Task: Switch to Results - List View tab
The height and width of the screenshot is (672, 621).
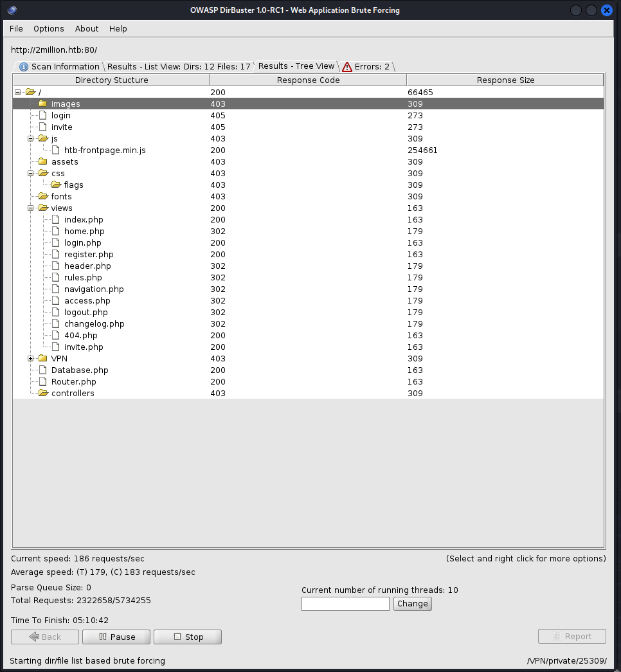Action: pyautogui.click(x=179, y=66)
